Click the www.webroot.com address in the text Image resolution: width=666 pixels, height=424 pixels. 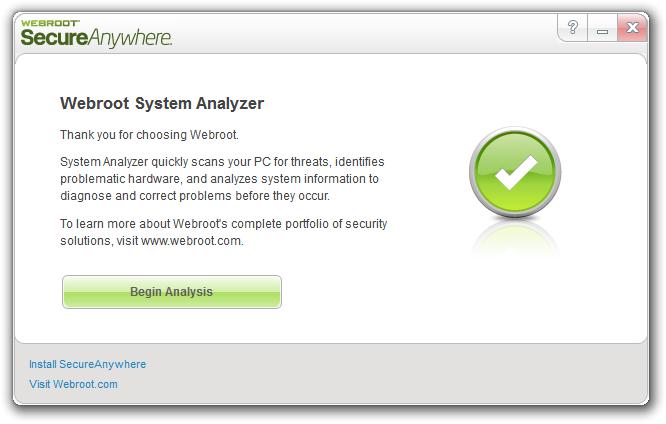191,241
